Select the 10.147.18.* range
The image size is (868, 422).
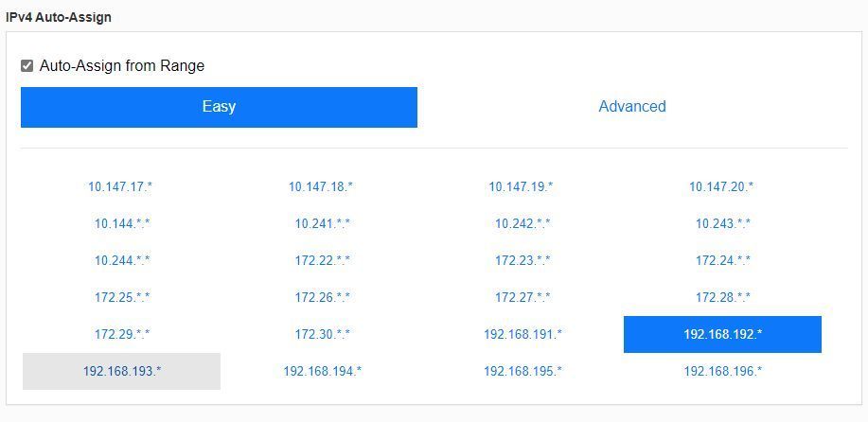click(x=321, y=187)
